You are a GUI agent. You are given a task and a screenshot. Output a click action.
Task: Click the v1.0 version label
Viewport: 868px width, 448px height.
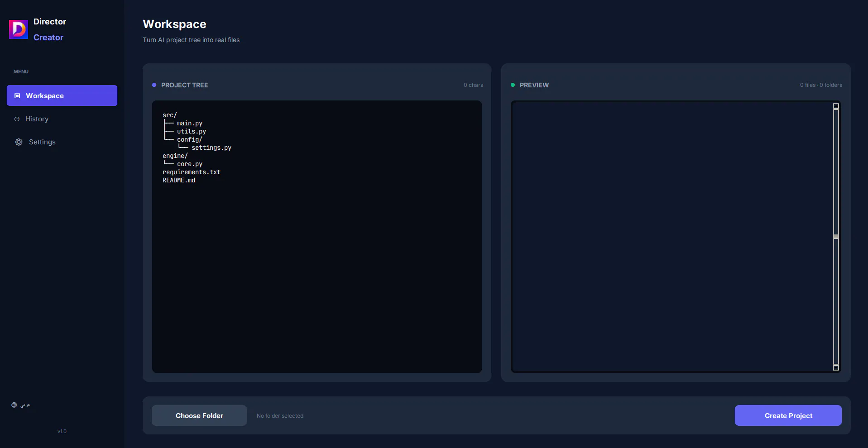[62, 431]
